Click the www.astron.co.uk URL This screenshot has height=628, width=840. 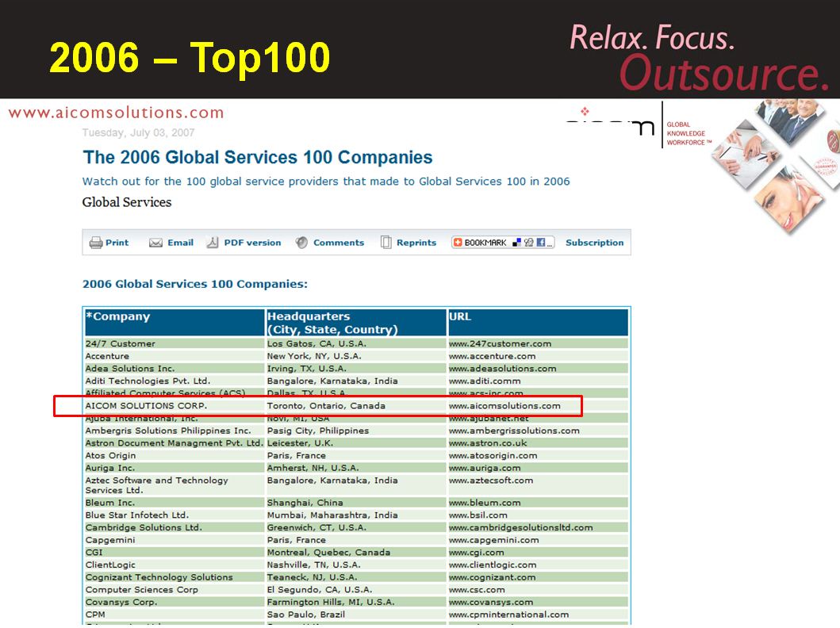(x=488, y=442)
